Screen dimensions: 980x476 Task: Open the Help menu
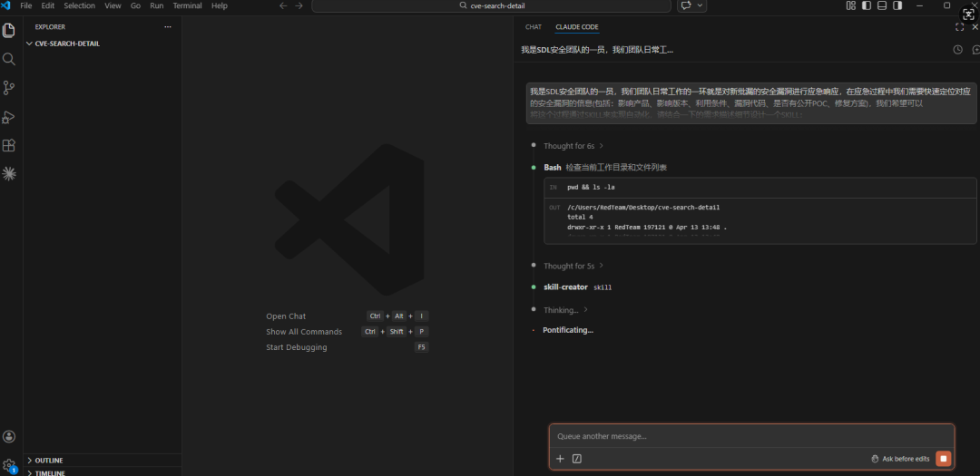(x=220, y=5)
